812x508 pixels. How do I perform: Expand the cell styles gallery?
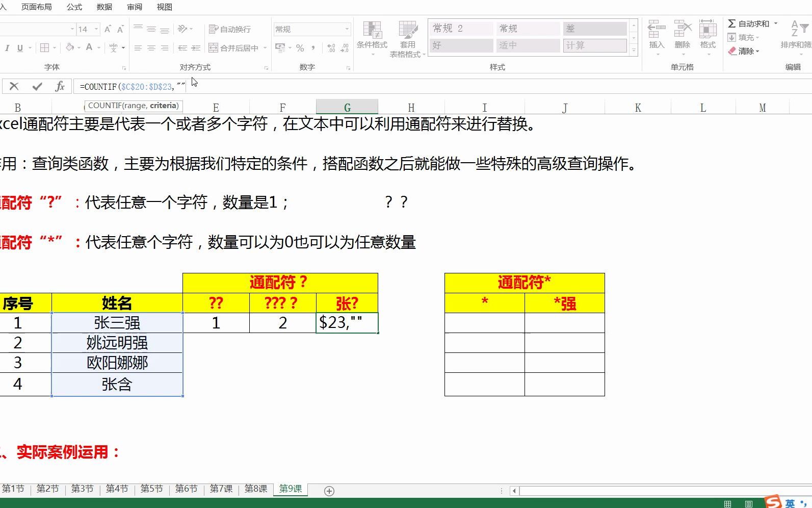point(634,50)
